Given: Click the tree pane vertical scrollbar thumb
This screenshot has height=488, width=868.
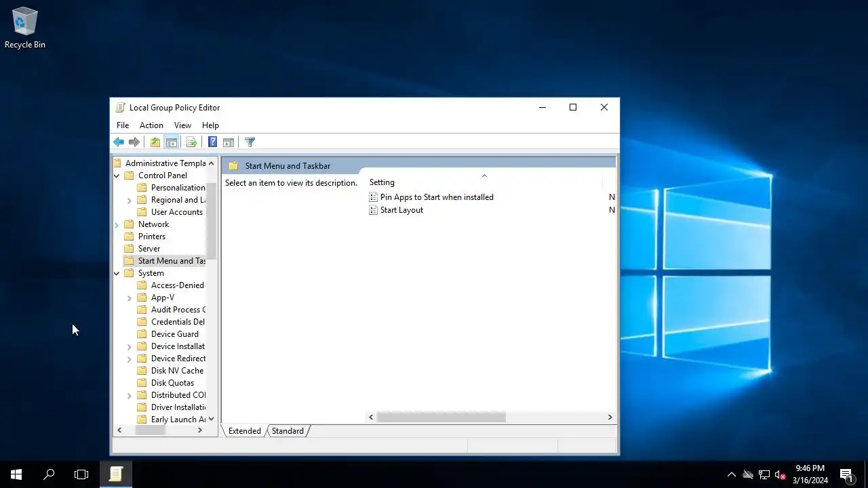Looking at the screenshot, I should click(211, 220).
